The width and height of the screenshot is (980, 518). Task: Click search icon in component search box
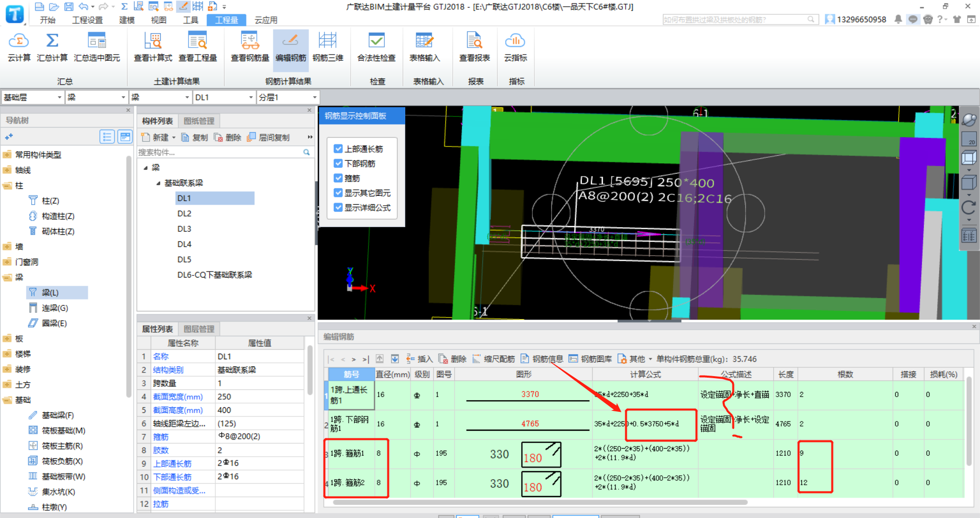tap(307, 152)
